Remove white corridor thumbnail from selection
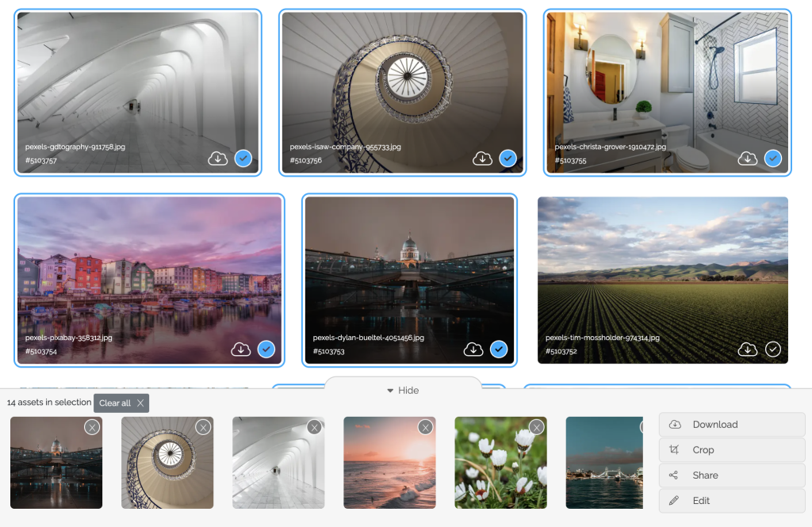Viewport: 812px width, 527px height. pos(314,428)
